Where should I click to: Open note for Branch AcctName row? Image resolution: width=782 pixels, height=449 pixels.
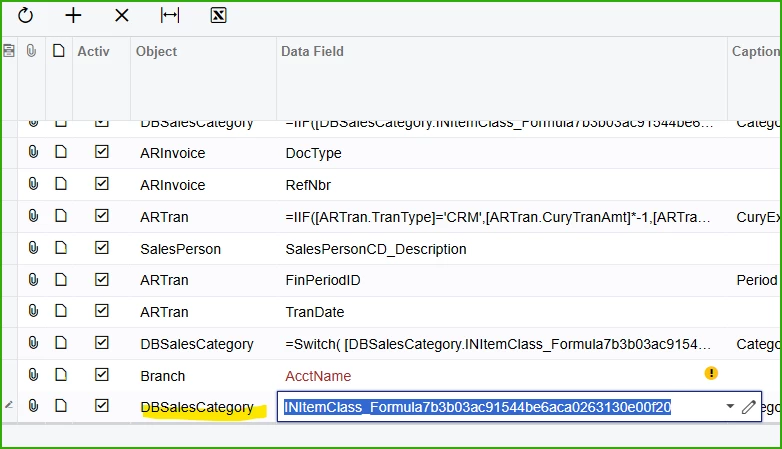point(61,374)
